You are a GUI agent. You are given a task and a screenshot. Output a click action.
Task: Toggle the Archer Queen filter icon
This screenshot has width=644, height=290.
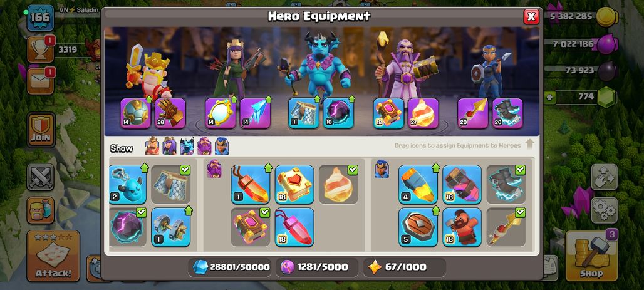[169, 146]
